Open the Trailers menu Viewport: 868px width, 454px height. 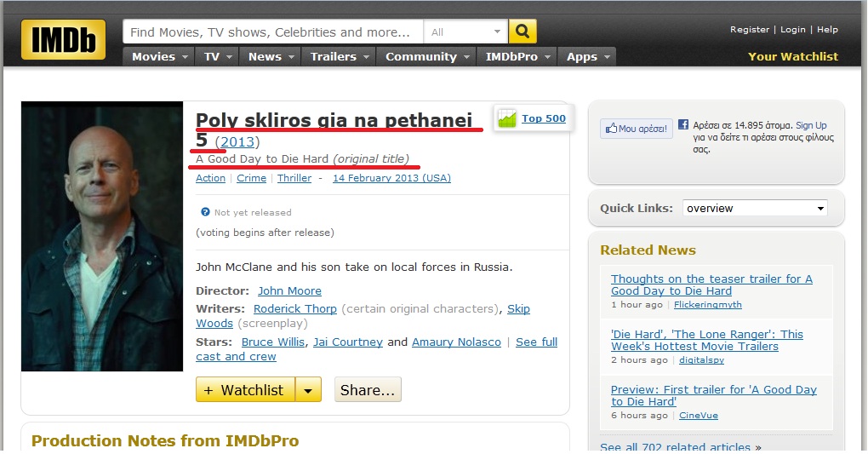pyautogui.click(x=339, y=56)
